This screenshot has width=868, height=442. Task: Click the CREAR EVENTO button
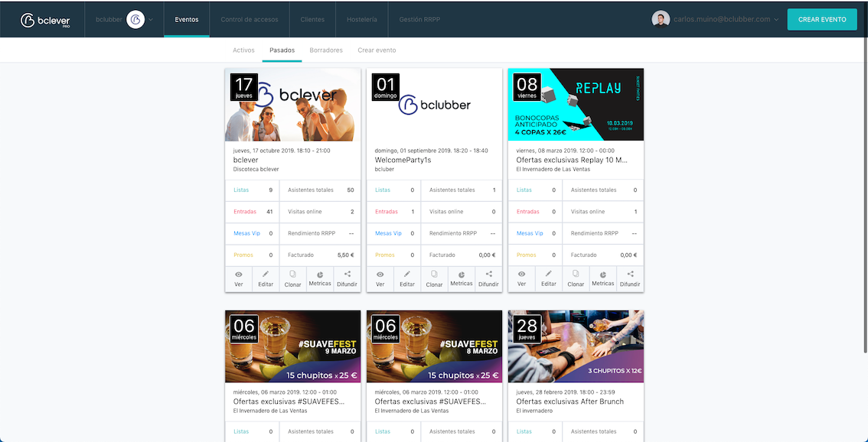click(822, 19)
